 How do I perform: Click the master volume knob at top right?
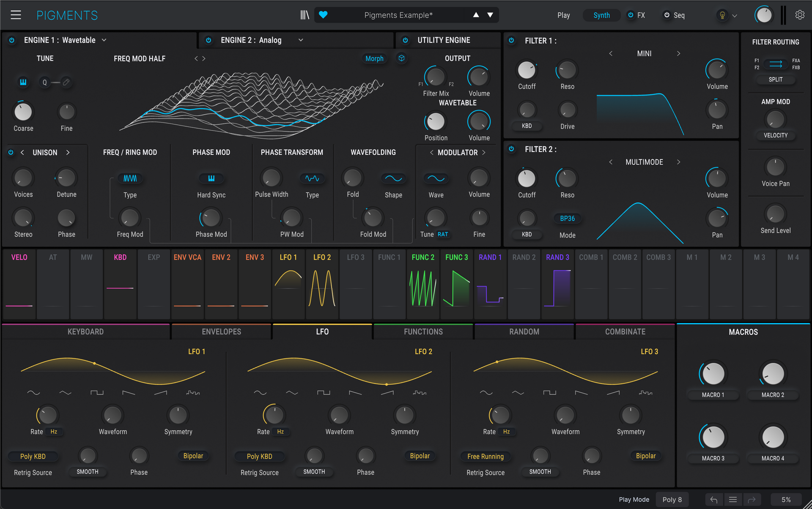click(764, 15)
